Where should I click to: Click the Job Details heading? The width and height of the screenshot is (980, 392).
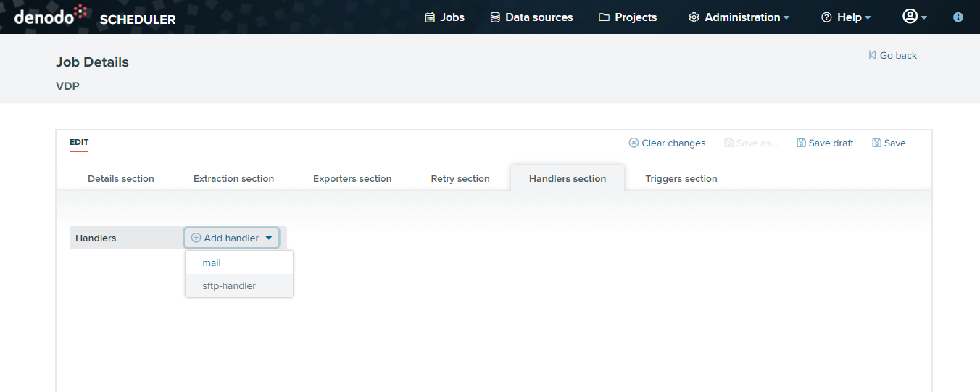click(x=92, y=62)
